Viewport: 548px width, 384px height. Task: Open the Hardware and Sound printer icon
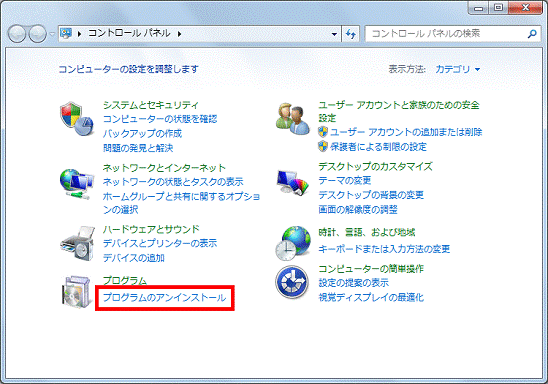[x=78, y=244]
